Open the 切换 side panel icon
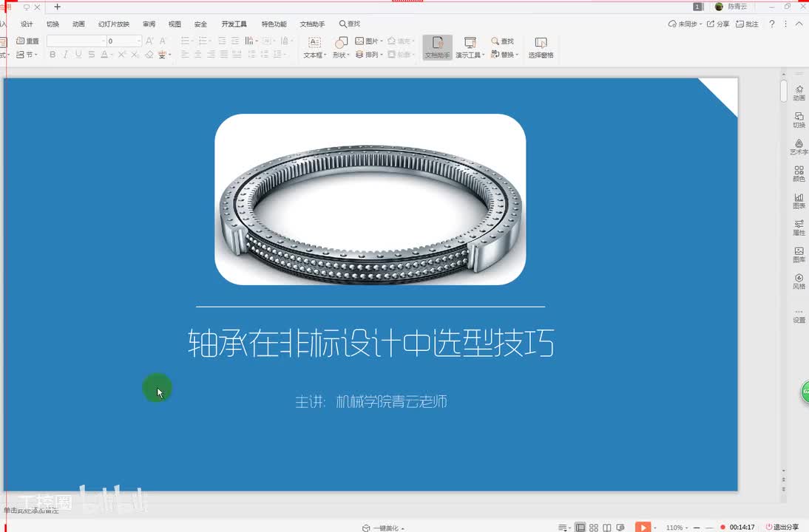Image resolution: width=809 pixels, height=532 pixels. (x=799, y=120)
